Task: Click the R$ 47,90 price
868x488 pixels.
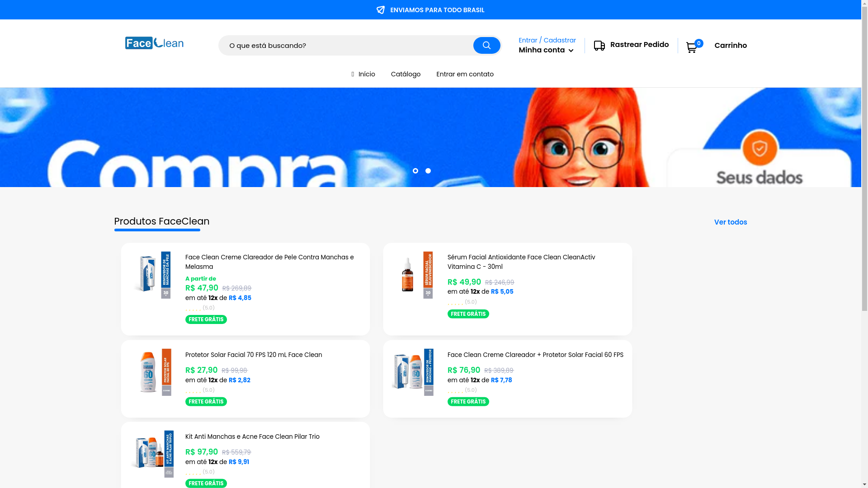Action: pos(202,288)
